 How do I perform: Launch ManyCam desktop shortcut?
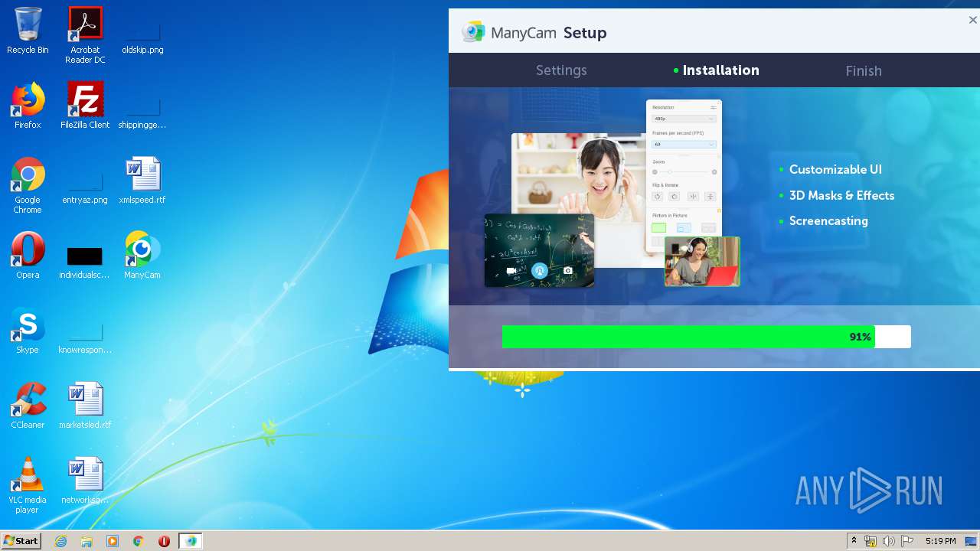pos(142,256)
